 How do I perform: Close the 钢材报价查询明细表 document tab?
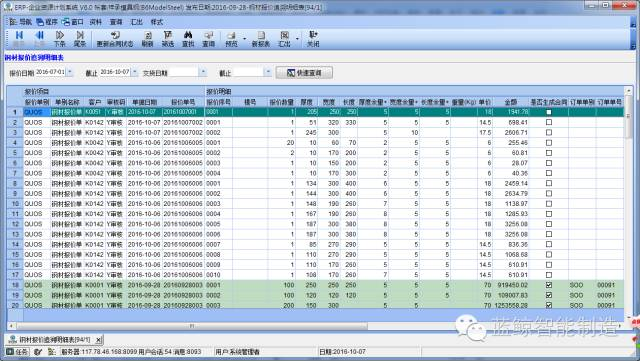pos(98,340)
